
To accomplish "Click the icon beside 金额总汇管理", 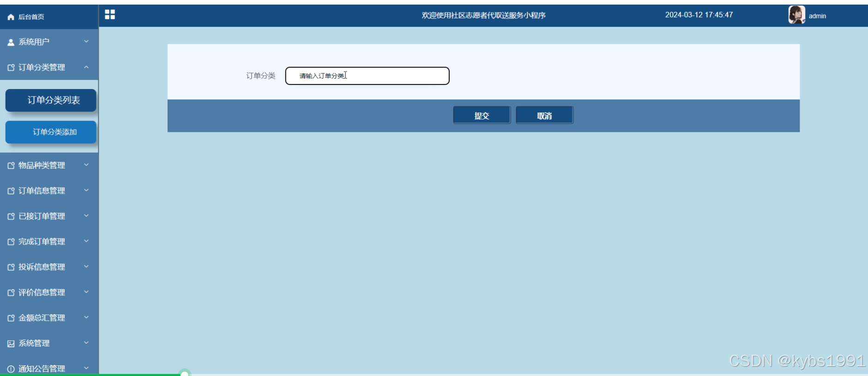I will pyautogui.click(x=11, y=318).
